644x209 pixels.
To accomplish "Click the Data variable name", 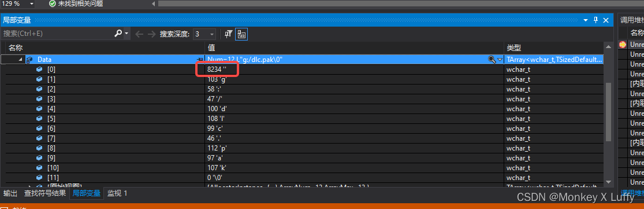I will click(44, 60).
